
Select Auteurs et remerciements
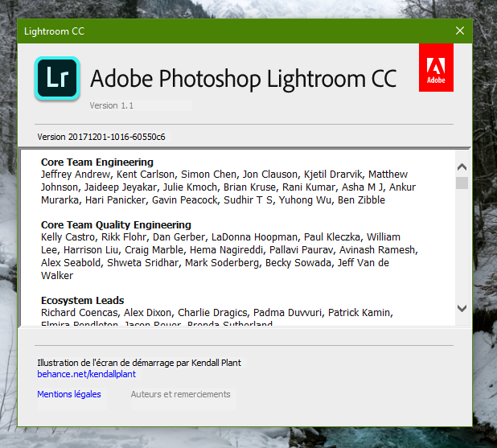[180, 394]
